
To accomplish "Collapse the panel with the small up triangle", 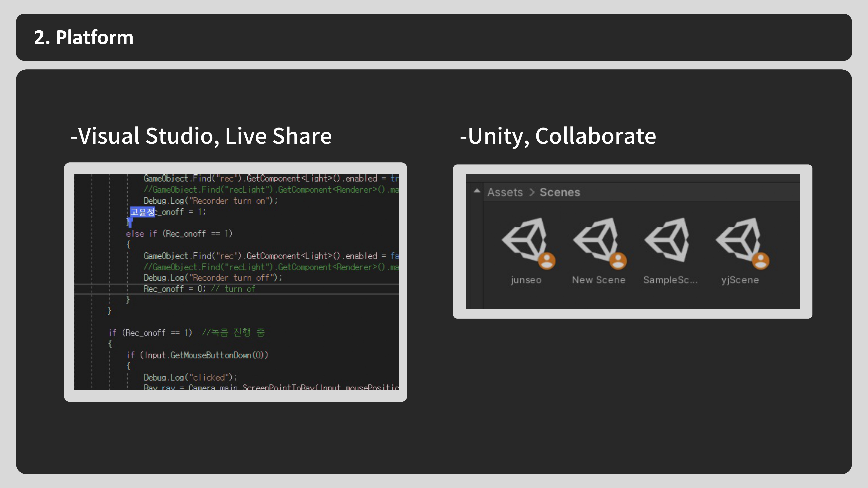I will point(477,191).
